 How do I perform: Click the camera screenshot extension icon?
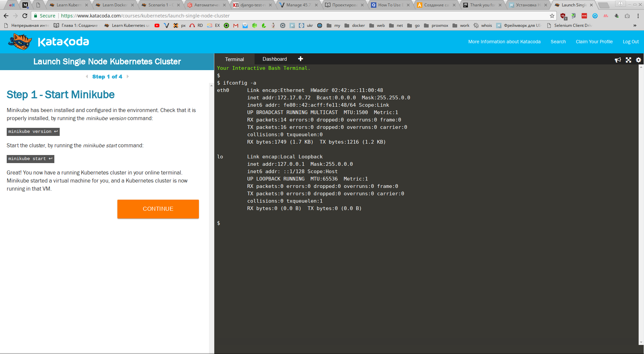(627, 16)
